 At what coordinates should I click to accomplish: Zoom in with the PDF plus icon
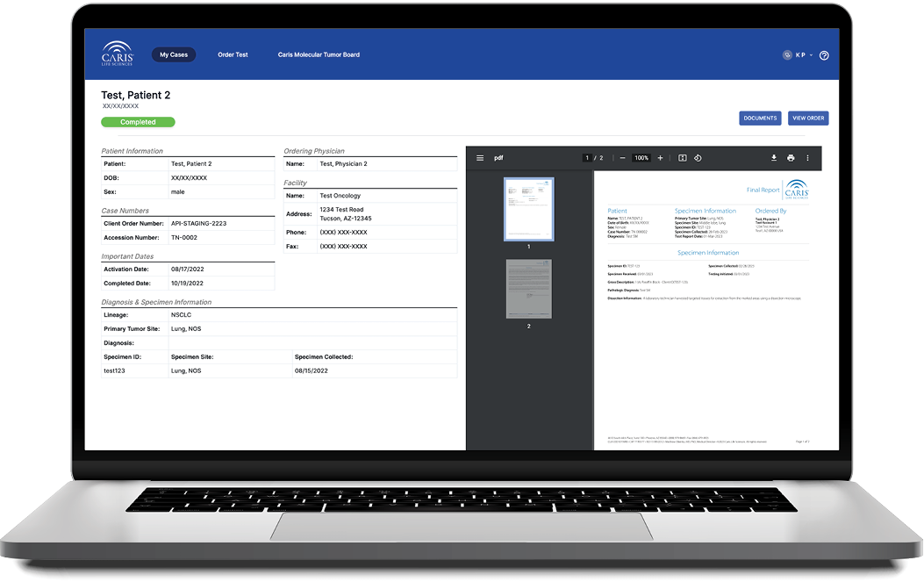(660, 158)
